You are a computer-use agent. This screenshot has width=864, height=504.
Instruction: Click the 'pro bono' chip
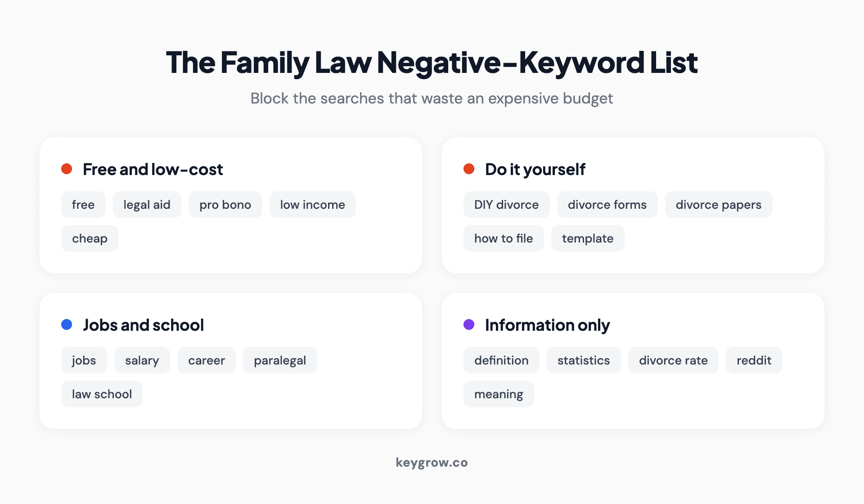[225, 205]
